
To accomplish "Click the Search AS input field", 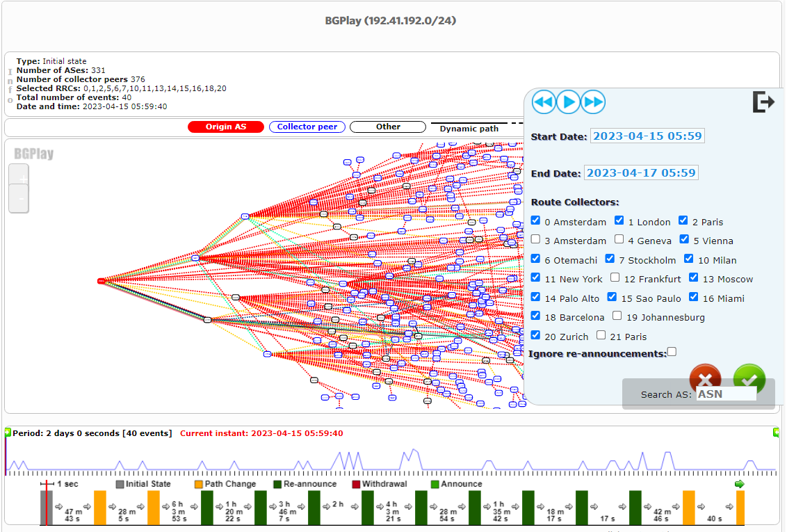I will point(726,394).
